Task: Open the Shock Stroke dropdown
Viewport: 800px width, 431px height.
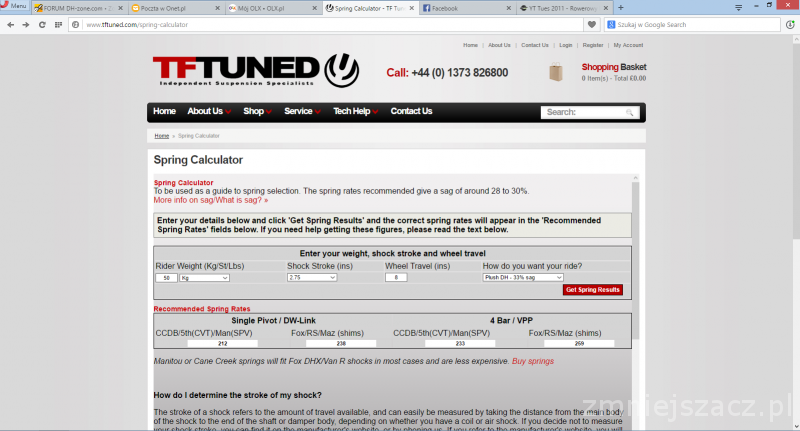Action: click(x=312, y=277)
